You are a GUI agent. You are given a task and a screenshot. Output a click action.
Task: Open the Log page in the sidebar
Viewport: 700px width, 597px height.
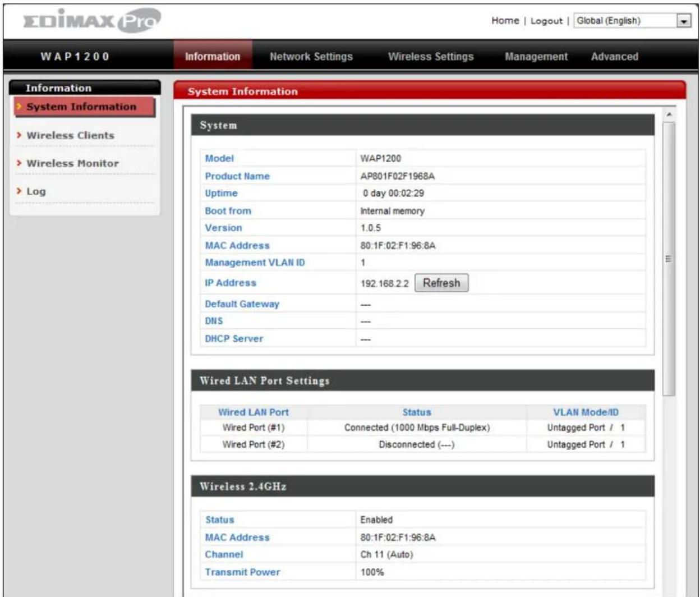(x=36, y=191)
